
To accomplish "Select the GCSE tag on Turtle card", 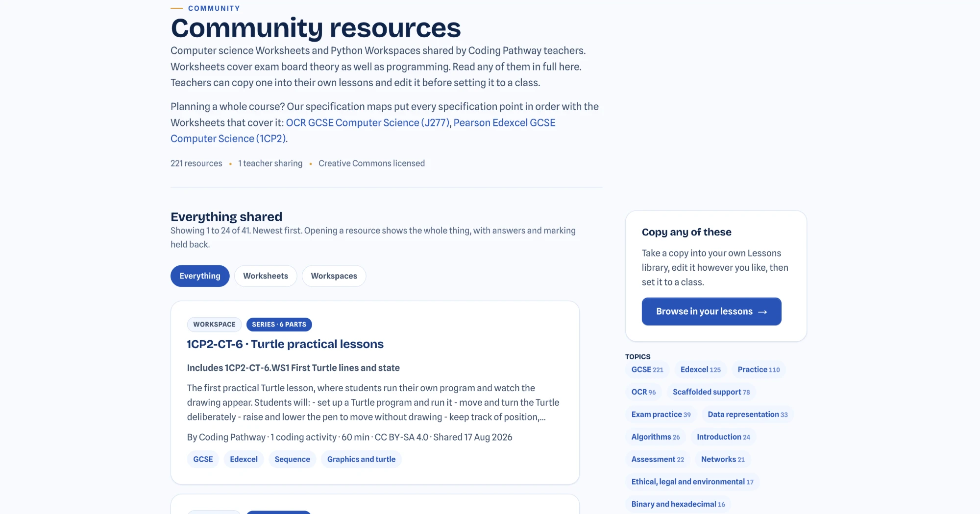I will 203,459.
